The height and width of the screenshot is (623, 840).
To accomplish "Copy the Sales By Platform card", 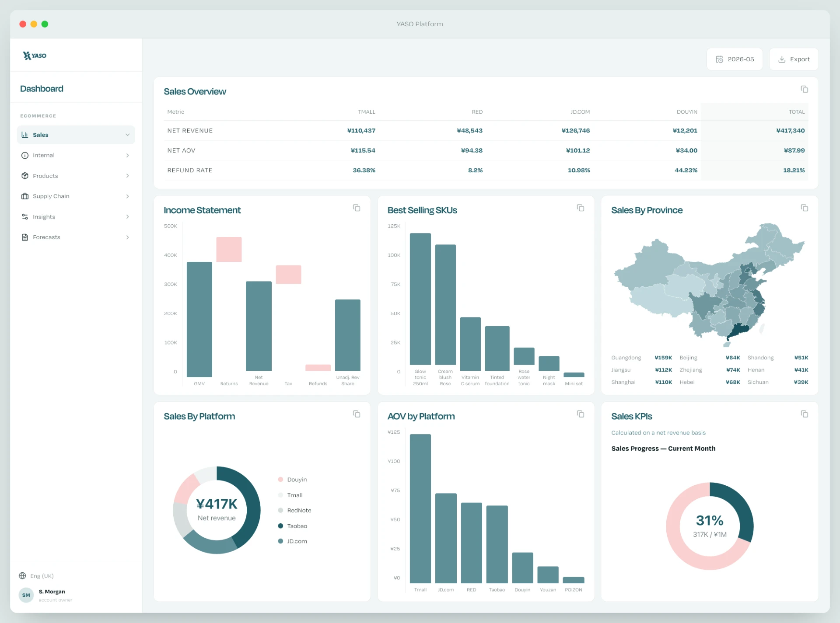I will point(357,414).
